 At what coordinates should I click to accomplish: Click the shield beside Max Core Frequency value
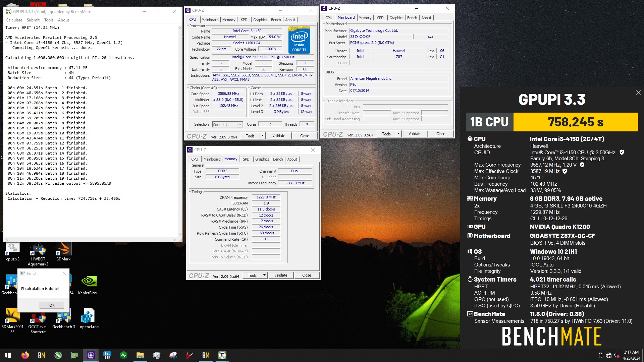[582, 165]
